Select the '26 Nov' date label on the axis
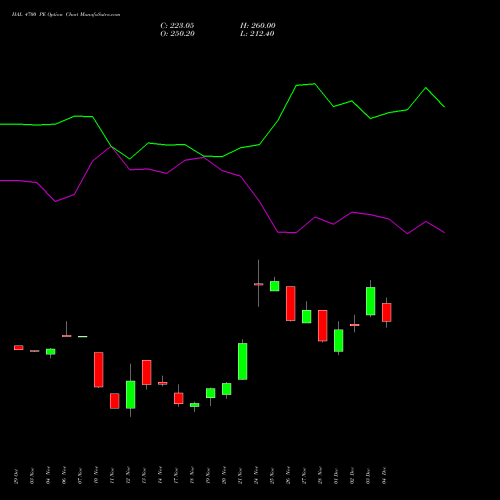500x500 pixels. tap(288, 476)
